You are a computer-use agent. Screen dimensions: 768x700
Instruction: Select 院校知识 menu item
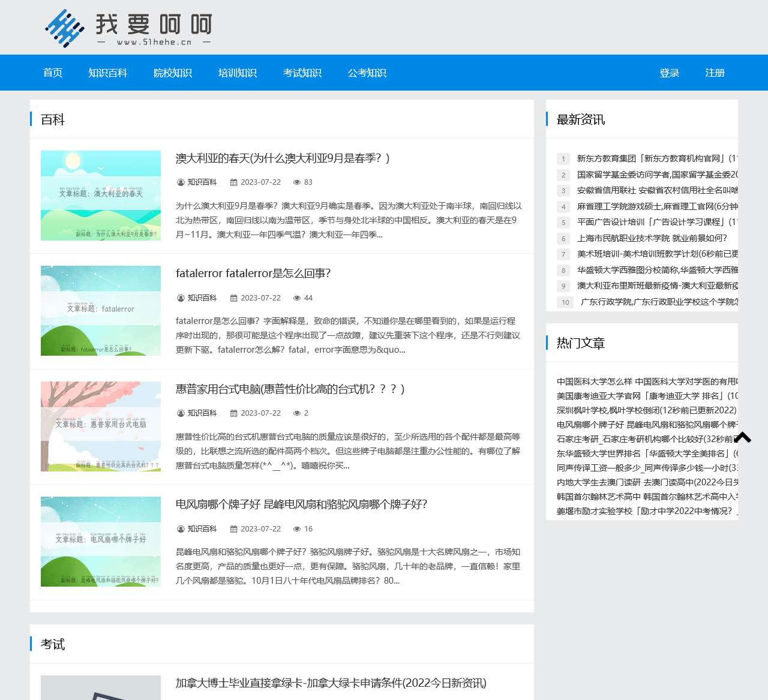[x=173, y=73]
